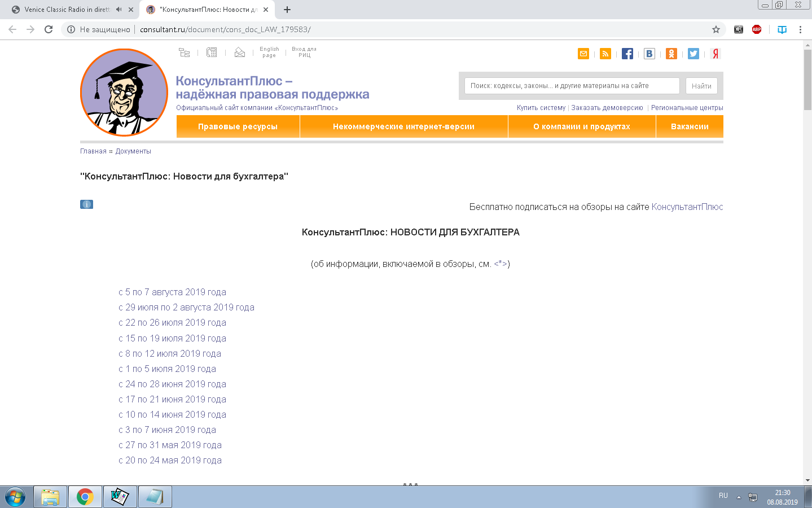Go to 'Главная' breadcrumb
812x508 pixels.
coord(93,151)
